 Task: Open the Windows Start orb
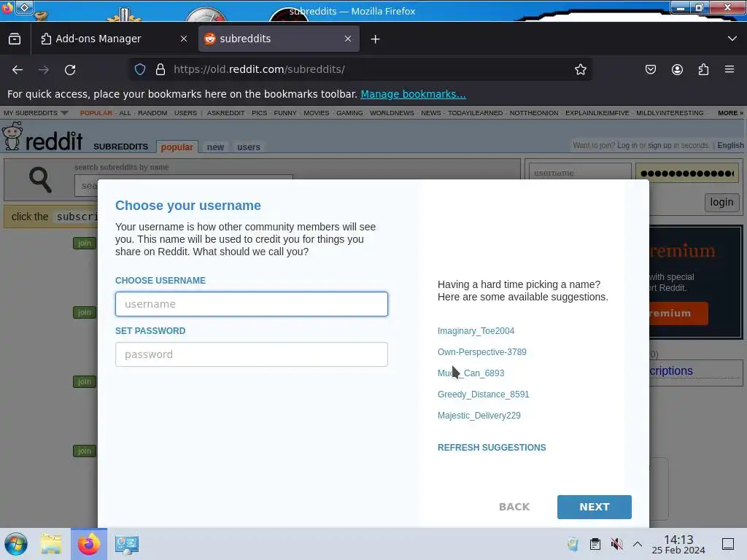(16, 544)
